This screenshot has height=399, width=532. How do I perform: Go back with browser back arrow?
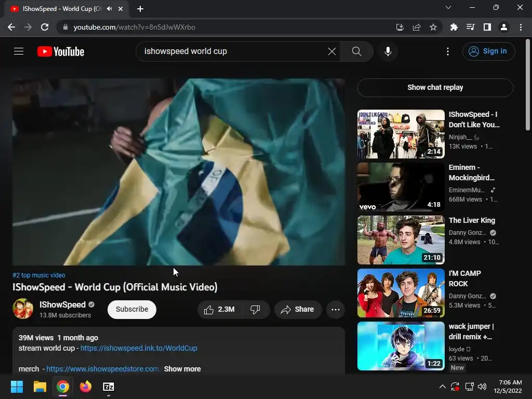pos(11,27)
